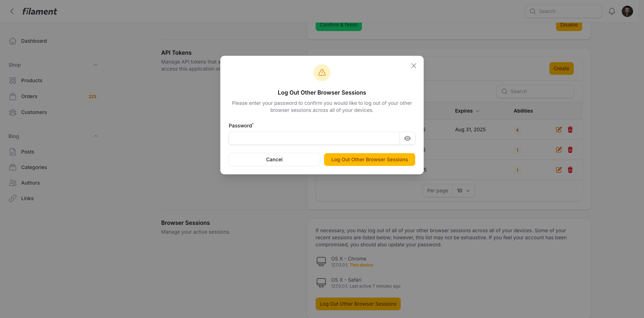
Task: Click the Links chain icon
Action: [x=13, y=198]
